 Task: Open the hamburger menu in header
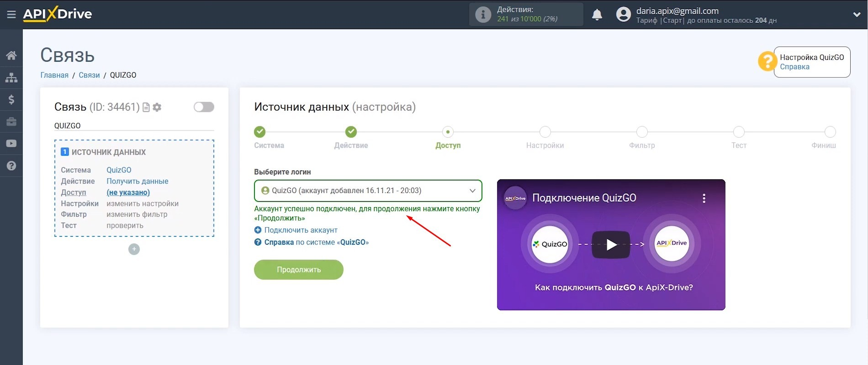click(11, 15)
